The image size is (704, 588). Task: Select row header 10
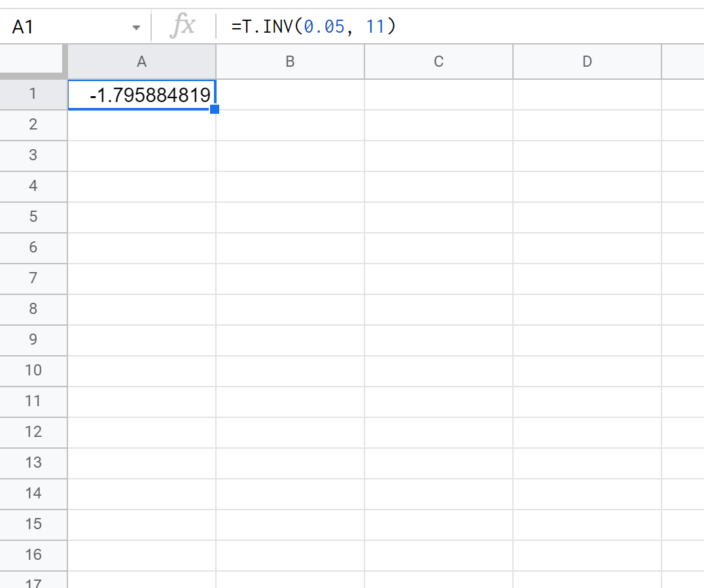[33, 370]
